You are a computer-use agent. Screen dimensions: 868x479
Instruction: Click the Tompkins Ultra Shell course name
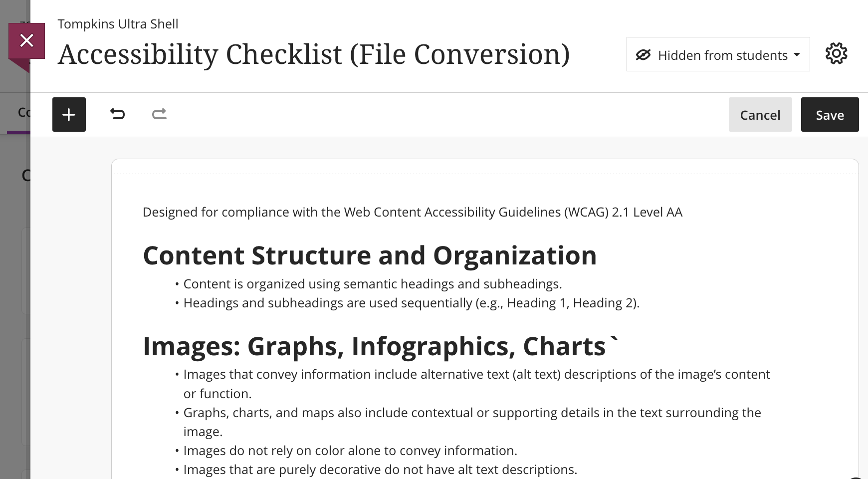118,24
